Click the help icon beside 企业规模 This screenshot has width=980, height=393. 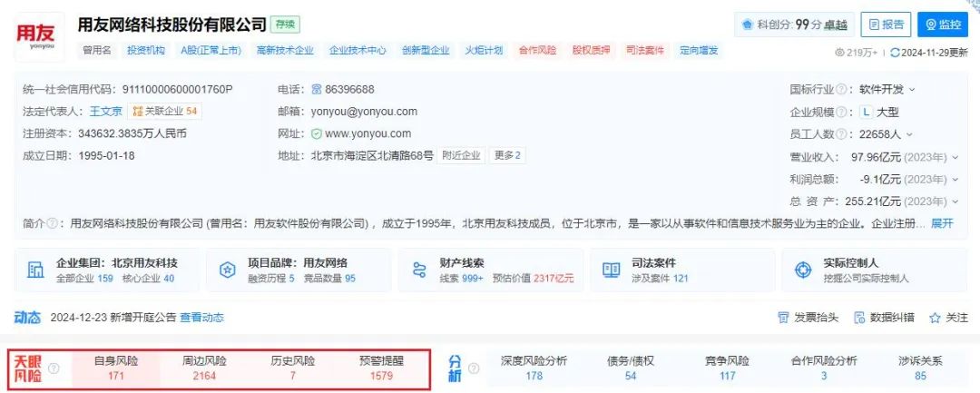pyautogui.click(x=841, y=112)
